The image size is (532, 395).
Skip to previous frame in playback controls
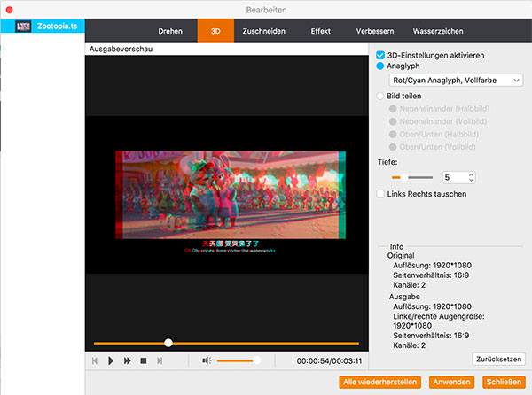click(x=95, y=360)
